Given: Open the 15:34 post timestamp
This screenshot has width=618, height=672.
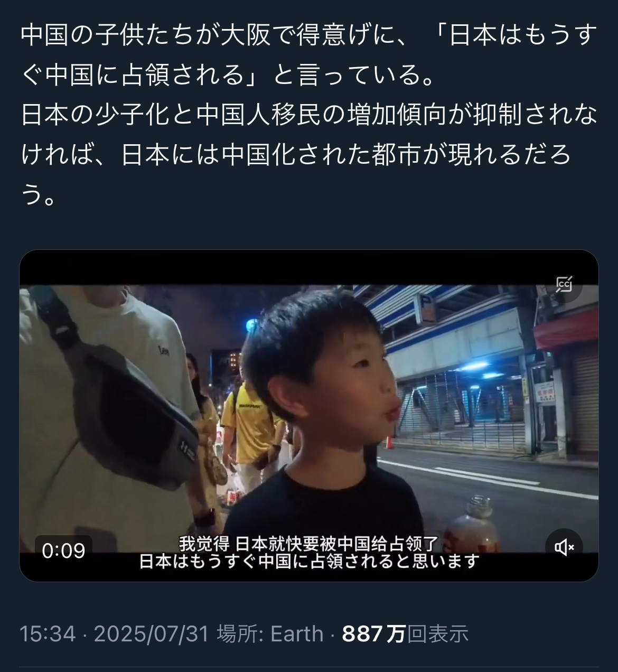Looking at the screenshot, I should [x=48, y=634].
